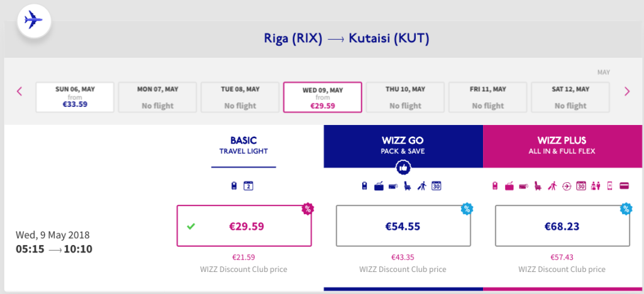
Task: Click the percent discount badge on €54.55 fare
Action: (467, 207)
